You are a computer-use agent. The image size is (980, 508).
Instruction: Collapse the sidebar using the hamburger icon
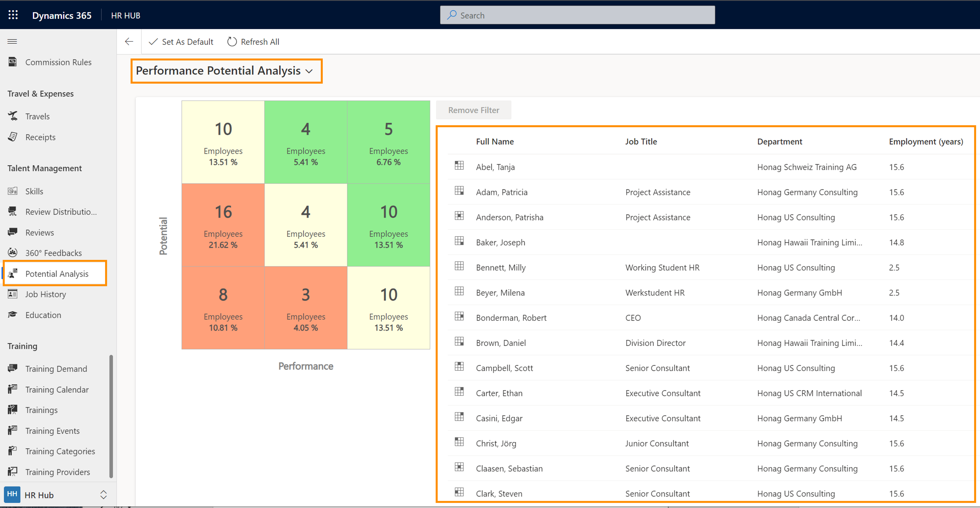tap(12, 41)
